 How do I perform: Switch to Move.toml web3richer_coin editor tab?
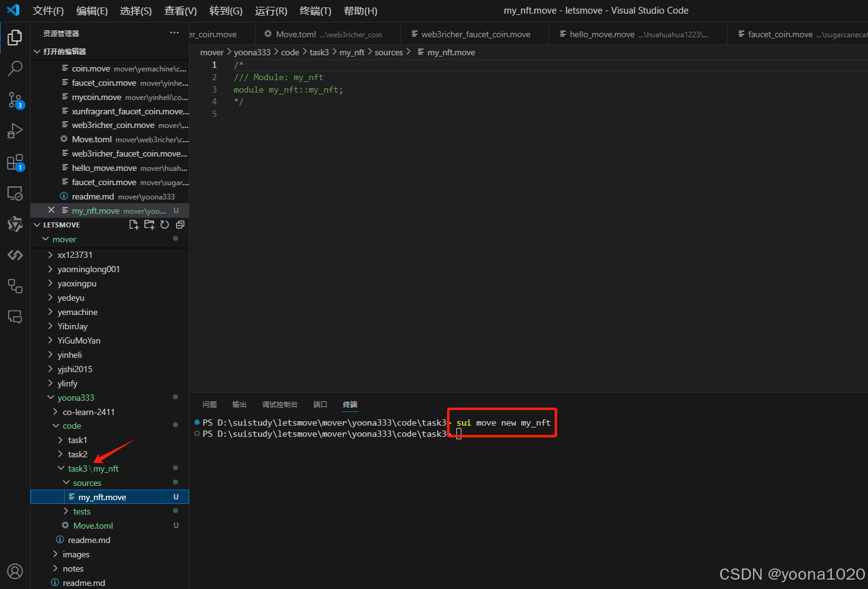[x=328, y=34]
